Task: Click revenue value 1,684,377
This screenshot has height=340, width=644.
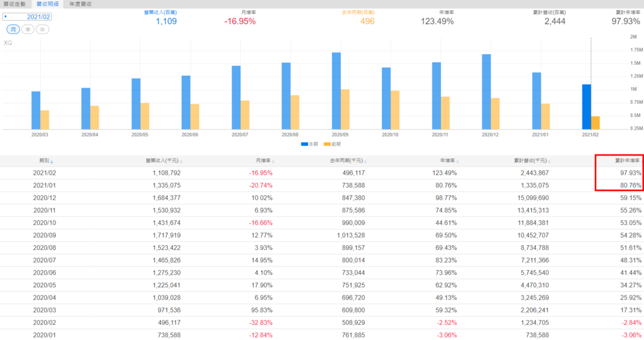Action: point(166,198)
